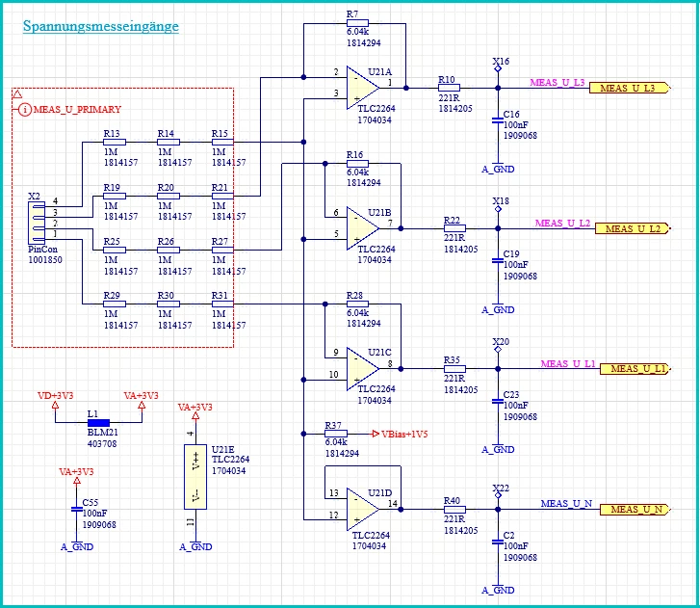
Task: Click the X16 test point marker
Action: click(498, 68)
